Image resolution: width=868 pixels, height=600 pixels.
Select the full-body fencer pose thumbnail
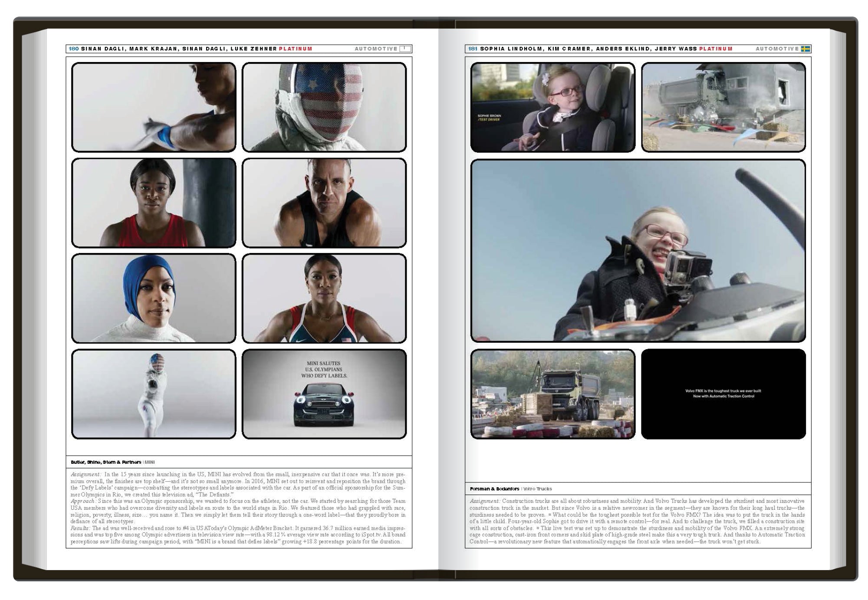point(154,394)
